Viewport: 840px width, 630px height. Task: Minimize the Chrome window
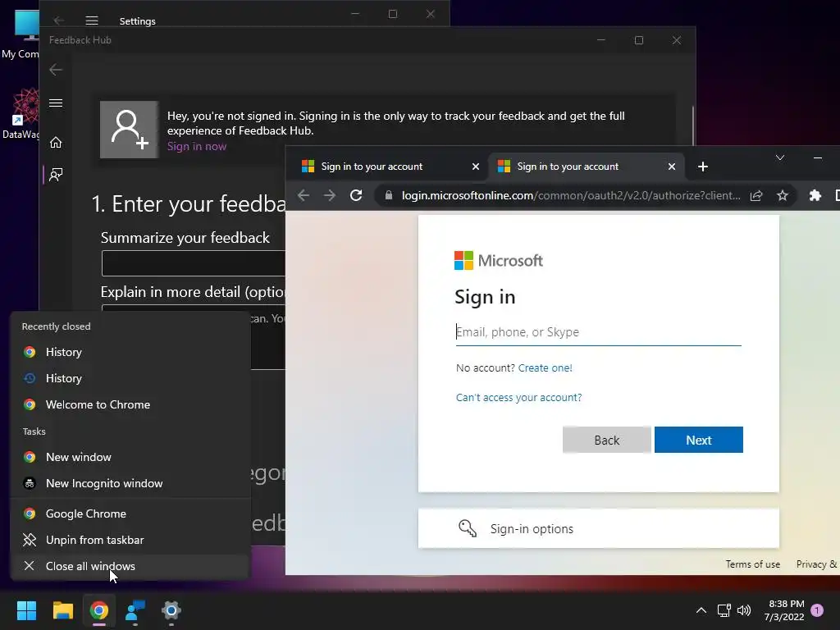click(x=818, y=157)
